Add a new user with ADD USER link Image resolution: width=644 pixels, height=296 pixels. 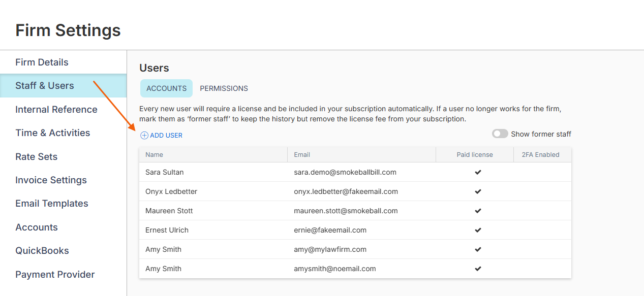162,136
